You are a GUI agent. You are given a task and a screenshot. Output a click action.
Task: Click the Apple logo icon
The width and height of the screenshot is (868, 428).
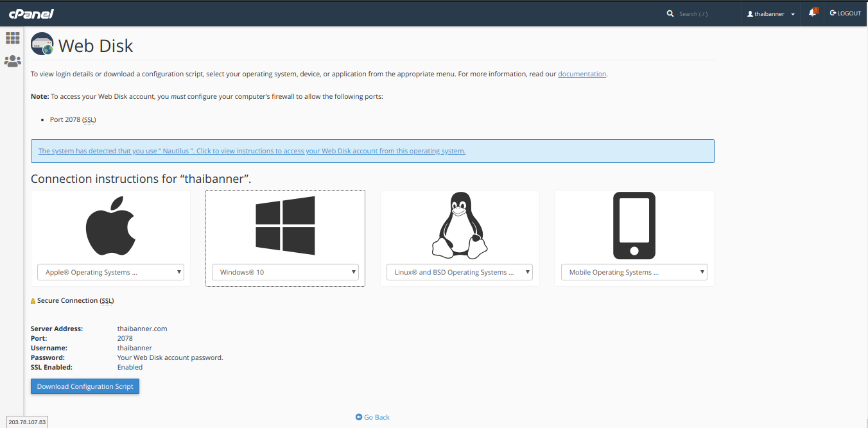pyautogui.click(x=110, y=226)
